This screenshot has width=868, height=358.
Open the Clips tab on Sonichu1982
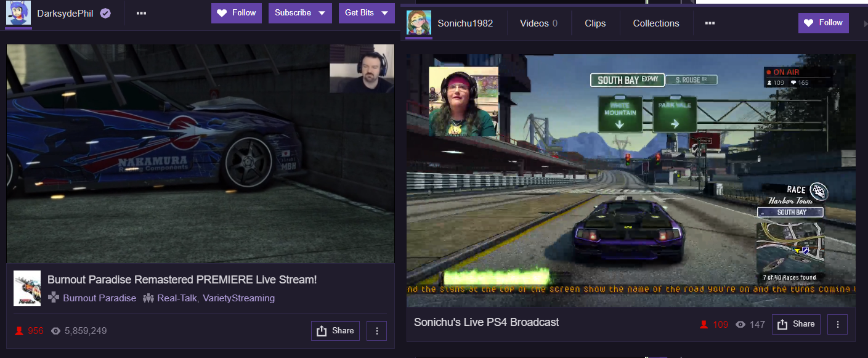tap(595, 23)
